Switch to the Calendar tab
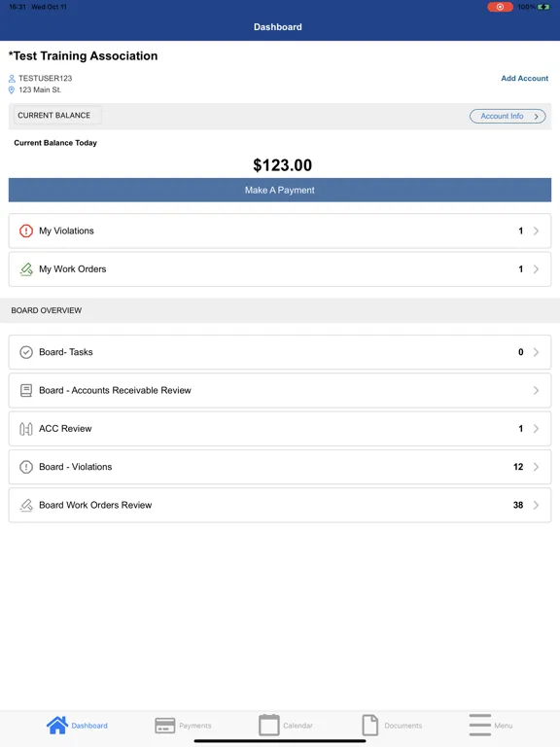This screenshot has width=560, height=747. point(286,725)
